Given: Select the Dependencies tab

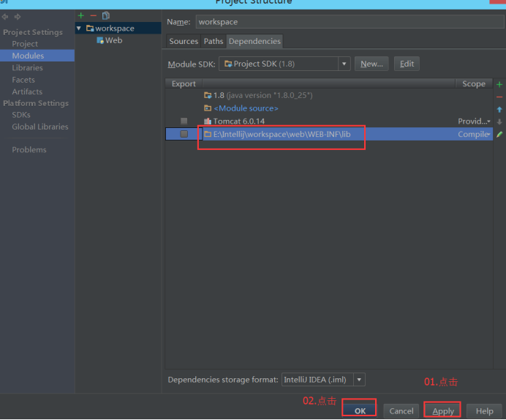Looking at the screenshot, I should [x=254, y=41].
